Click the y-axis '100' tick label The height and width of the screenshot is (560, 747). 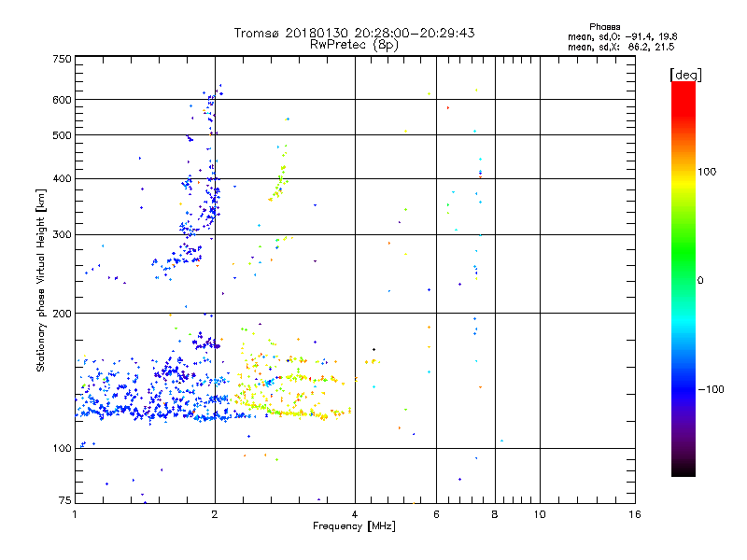[x=62, y=449]
